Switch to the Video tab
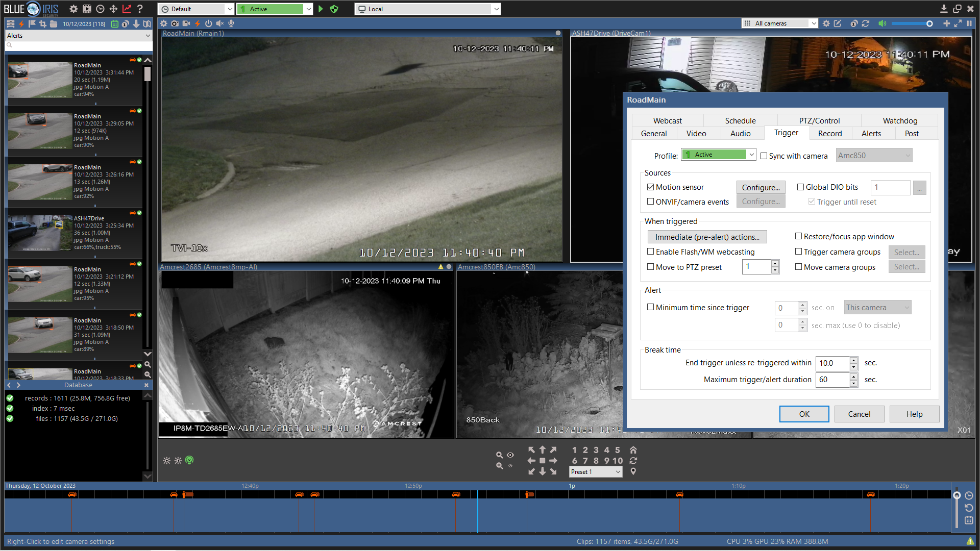Image resolution: width=980 pixels, height=551 pixels. coord(696,133)
